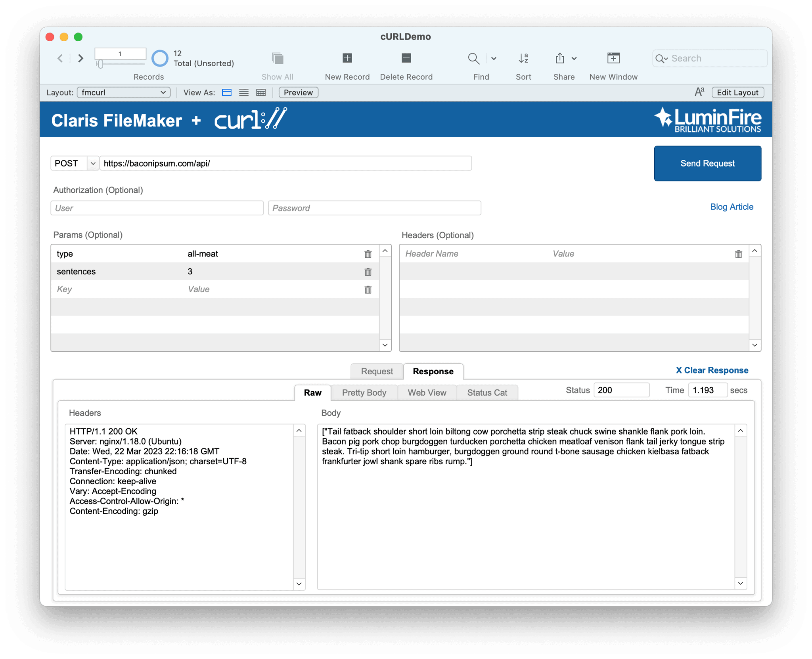The width and height of the screenshot is (812, 659).
Task: Open the Blog Article link
Action: click(732, 207)
